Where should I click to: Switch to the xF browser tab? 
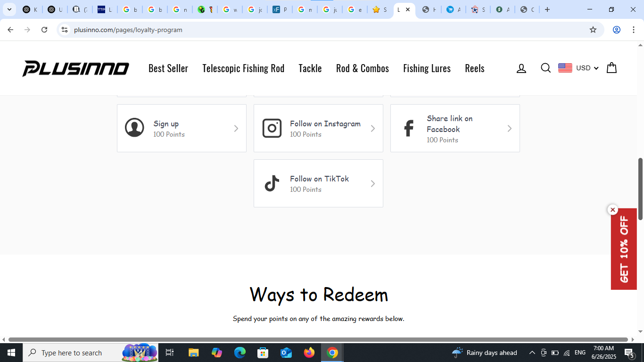280,9
